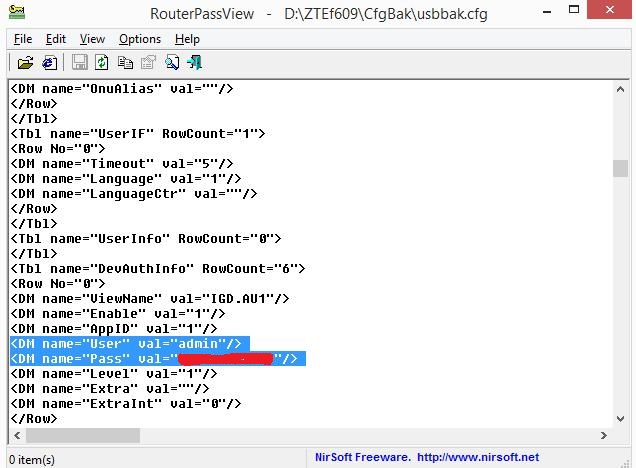Click the line DM name="Level" val="1"
The height and width of the screenshot is (468, 636).
(114, 374)
